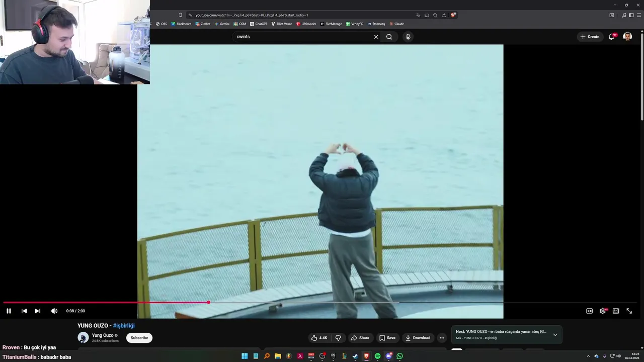Image resolution: width=644 pixels, height=362 pixels.
Task: Toggle closed captions on the player
Action: pos(589,311)
